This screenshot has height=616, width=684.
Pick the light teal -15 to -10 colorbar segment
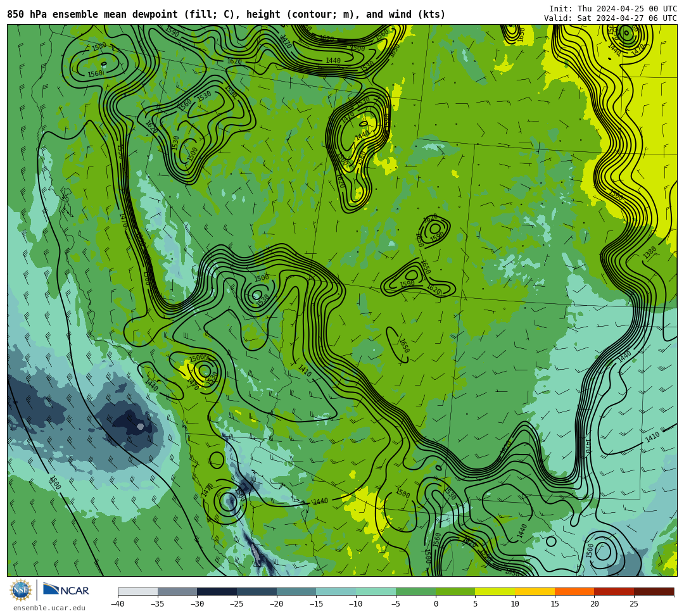point(336,591)
